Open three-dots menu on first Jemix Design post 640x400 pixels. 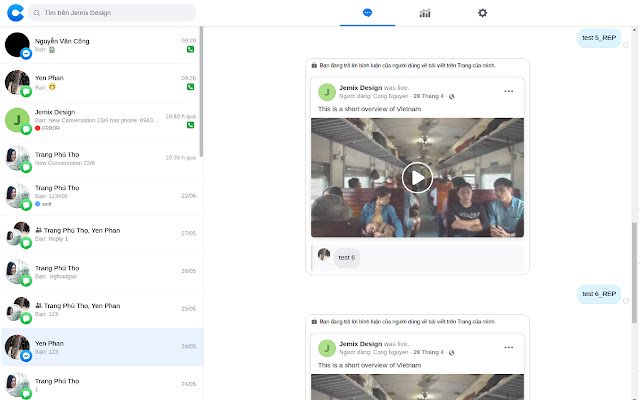point(509,91)
